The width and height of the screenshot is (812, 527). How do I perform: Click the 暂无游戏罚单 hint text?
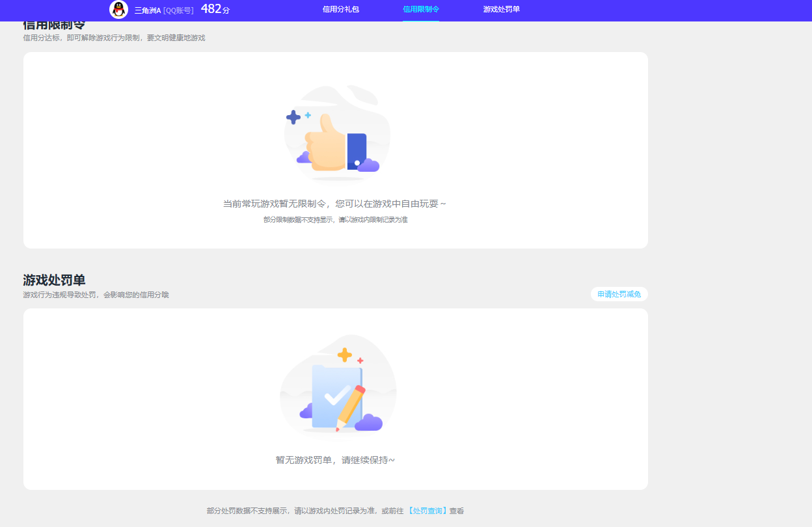pos(335,460)
